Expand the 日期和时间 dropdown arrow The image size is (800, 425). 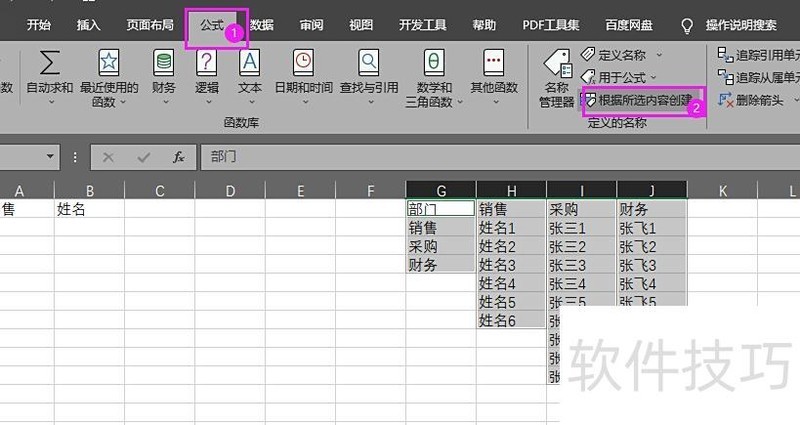click(x=305, y=102)
